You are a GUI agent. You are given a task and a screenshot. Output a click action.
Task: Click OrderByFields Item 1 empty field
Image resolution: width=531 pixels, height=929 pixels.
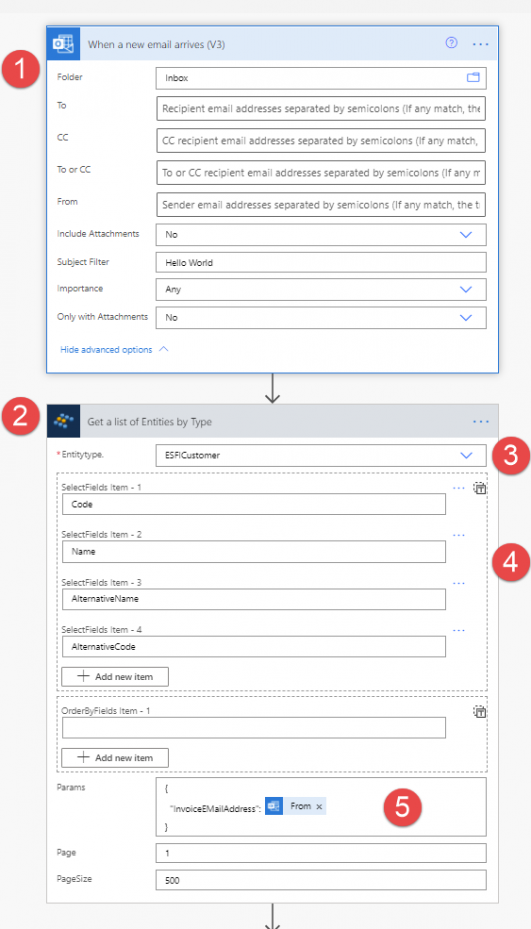254,728
